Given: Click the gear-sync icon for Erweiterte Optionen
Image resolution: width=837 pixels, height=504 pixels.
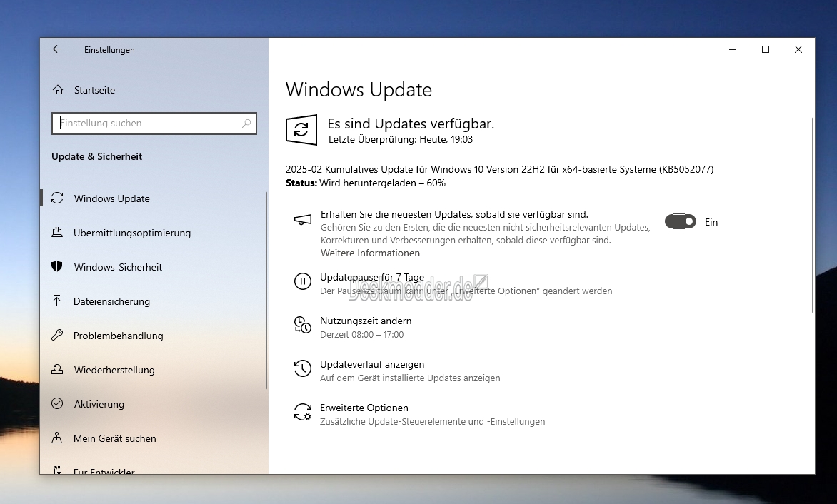Looking at the screenshot, I should click(x=303, y=412).
